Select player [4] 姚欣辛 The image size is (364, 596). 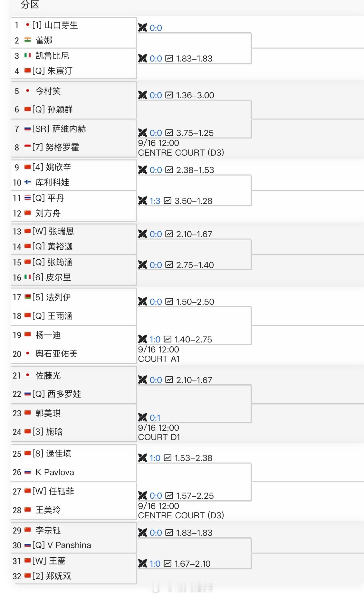click(52, 167)
